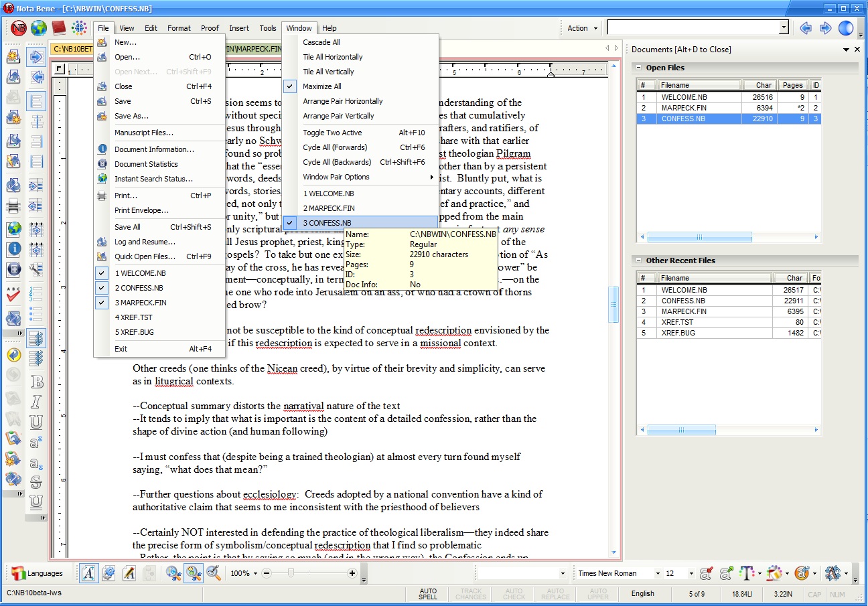The width and height of the screenshot is (868, 606).
Task: Click the red NB logo icon
Action: click(19, 28)
